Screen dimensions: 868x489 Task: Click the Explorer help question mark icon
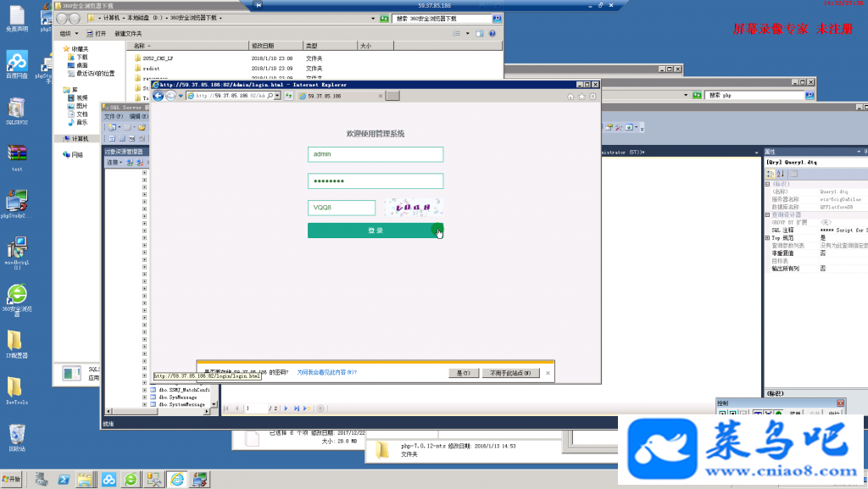pyautogui.click(x=492, y=34)
